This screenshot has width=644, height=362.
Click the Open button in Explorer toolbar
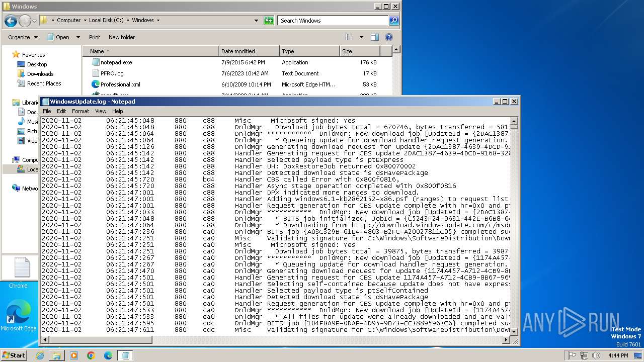point(58,37)
